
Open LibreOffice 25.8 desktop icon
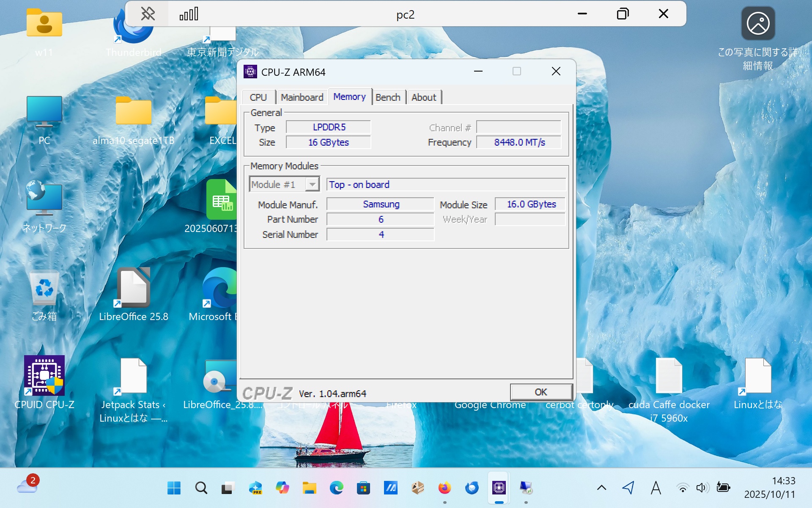coord(133,288)
